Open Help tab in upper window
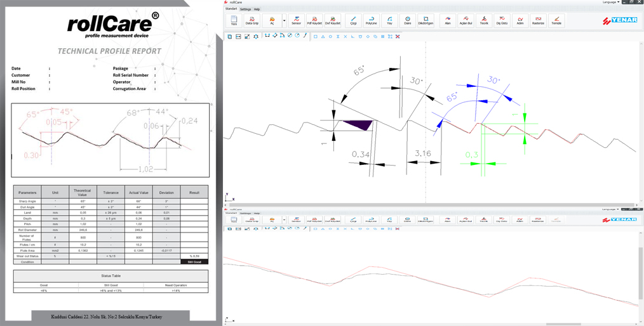Viewport: 644px width, 326px height. click(x=257, y=9)
